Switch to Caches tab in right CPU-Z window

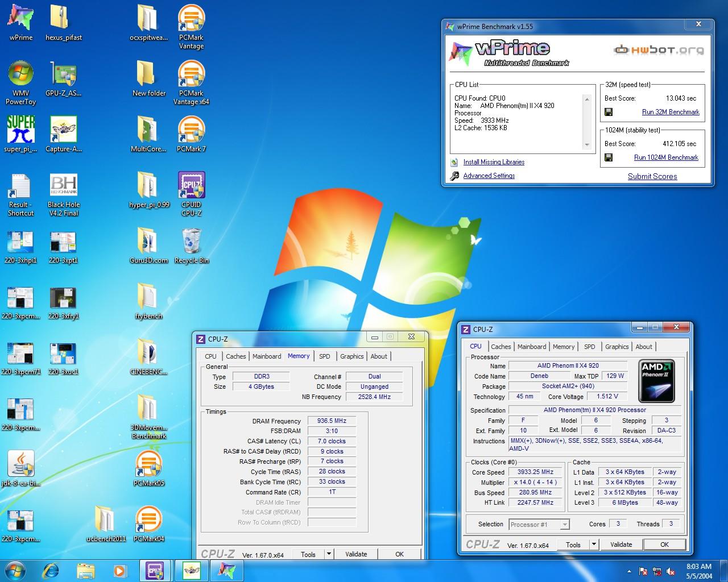(x=500, y=347)
